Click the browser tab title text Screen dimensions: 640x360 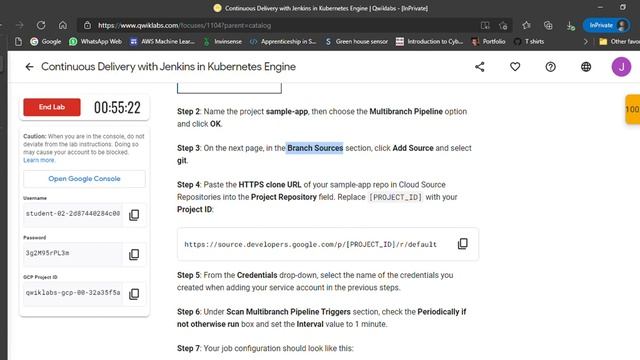pyautogui.click(x=326, y=8)
